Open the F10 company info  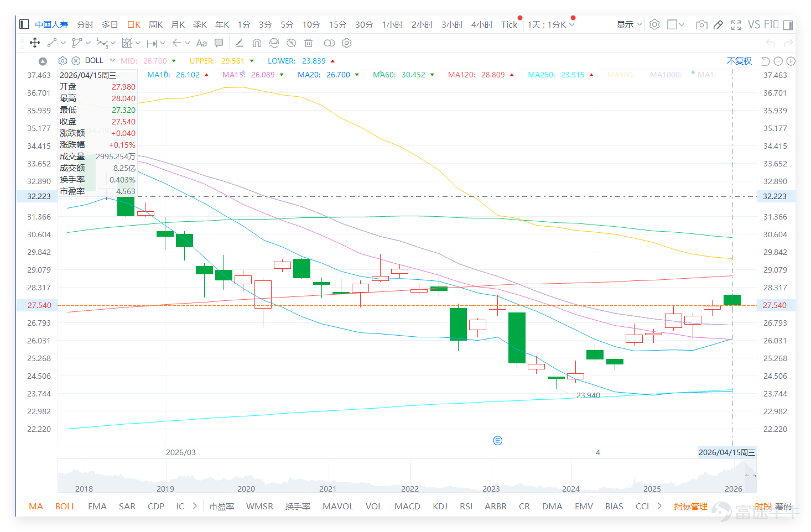[771, 24]
